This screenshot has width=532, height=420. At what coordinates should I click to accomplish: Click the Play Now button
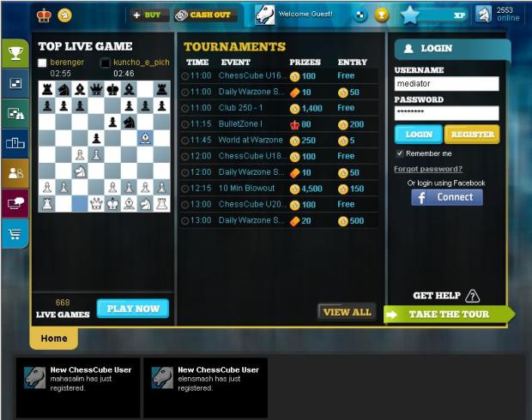click(x=133, y=309)
